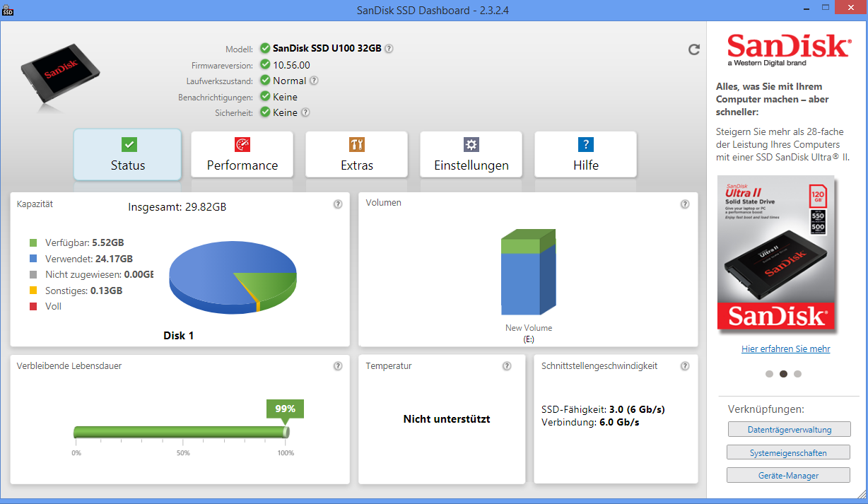The width and height of the screenshot is (868, 504).
Task: Select first ad carousel dot
Action: [770, 374]
